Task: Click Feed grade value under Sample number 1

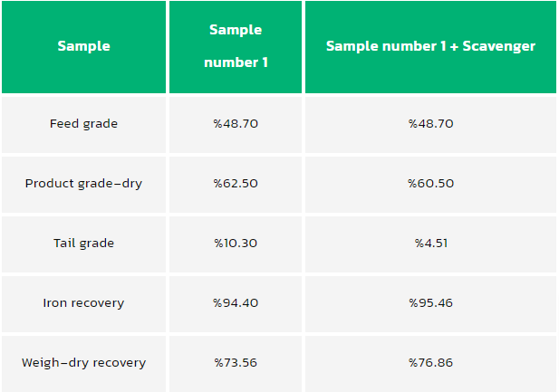Action: (x=236, y=123)
